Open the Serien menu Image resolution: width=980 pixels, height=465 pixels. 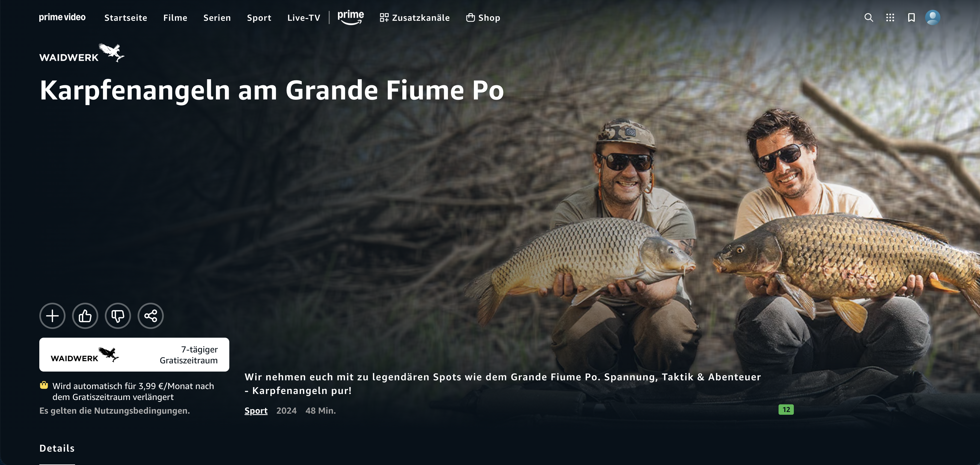click(217, 18)
